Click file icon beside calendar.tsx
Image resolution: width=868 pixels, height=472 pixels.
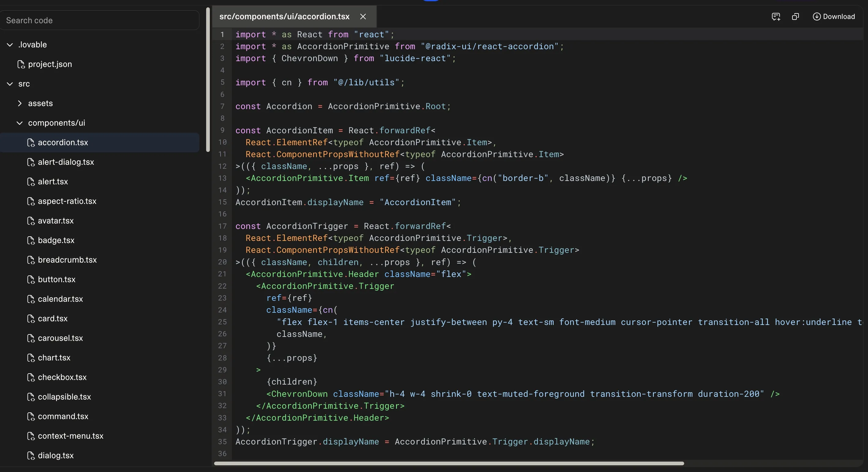point(31,299)
